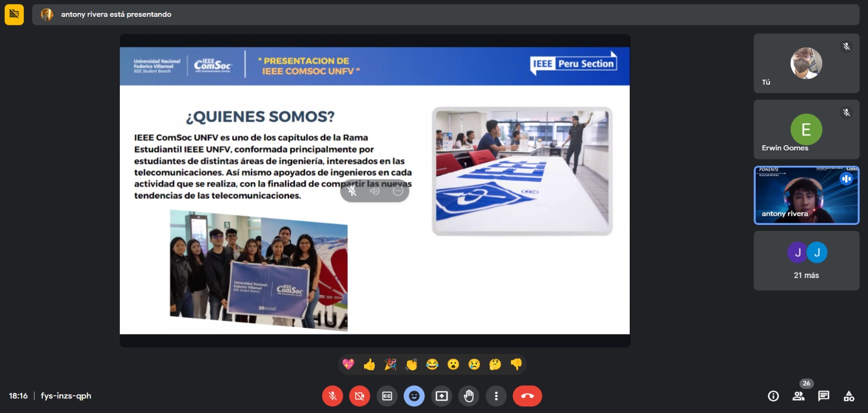Open the activities panel
This screenshot has width=868, height=413.
coord(848,396)
